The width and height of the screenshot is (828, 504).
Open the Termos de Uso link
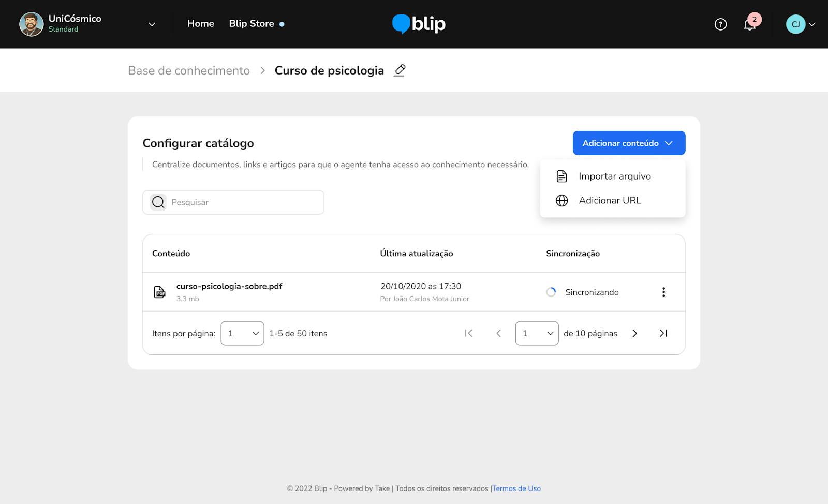[516, 488]
